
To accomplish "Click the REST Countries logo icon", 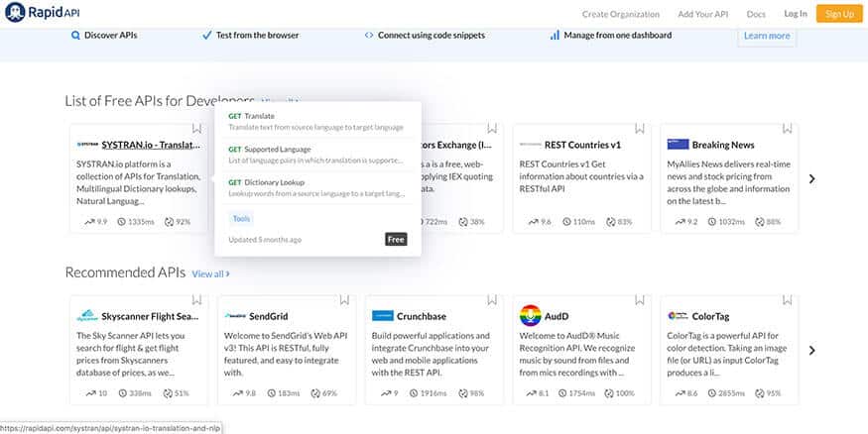I will pyautogui.click(x=530, y=145).
